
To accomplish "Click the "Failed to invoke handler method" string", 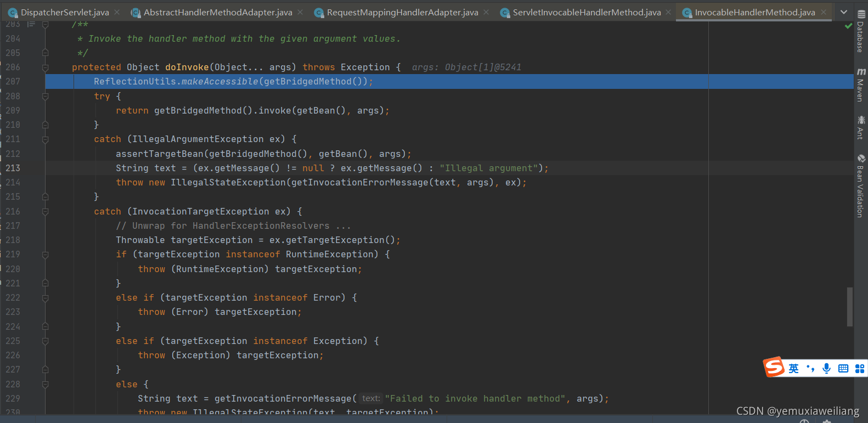I will tap(475, 398).
